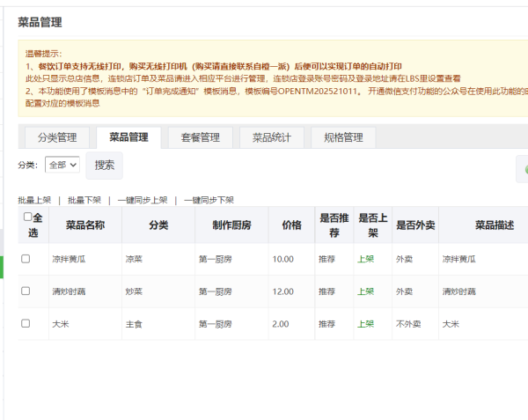
Task: Open the 套餐管理 tab
Action: (x=201, y=137)
